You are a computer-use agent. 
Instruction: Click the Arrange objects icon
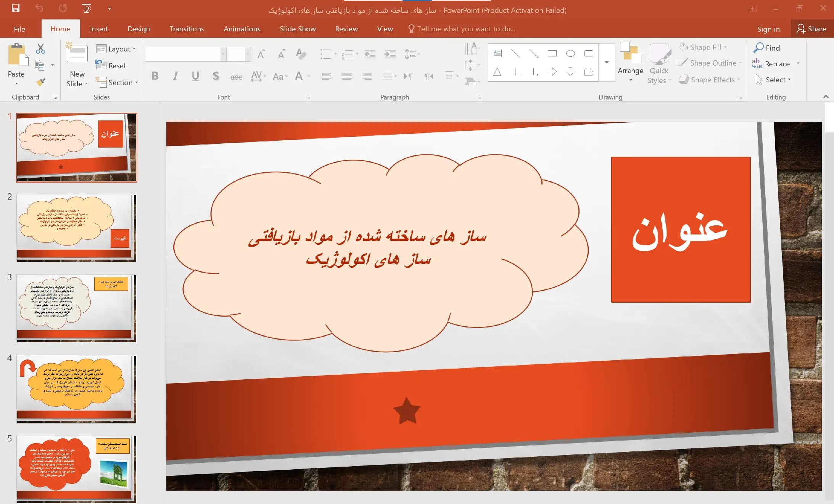630,54
